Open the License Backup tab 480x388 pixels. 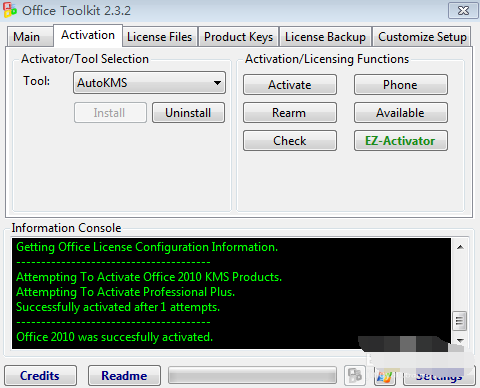325,37
